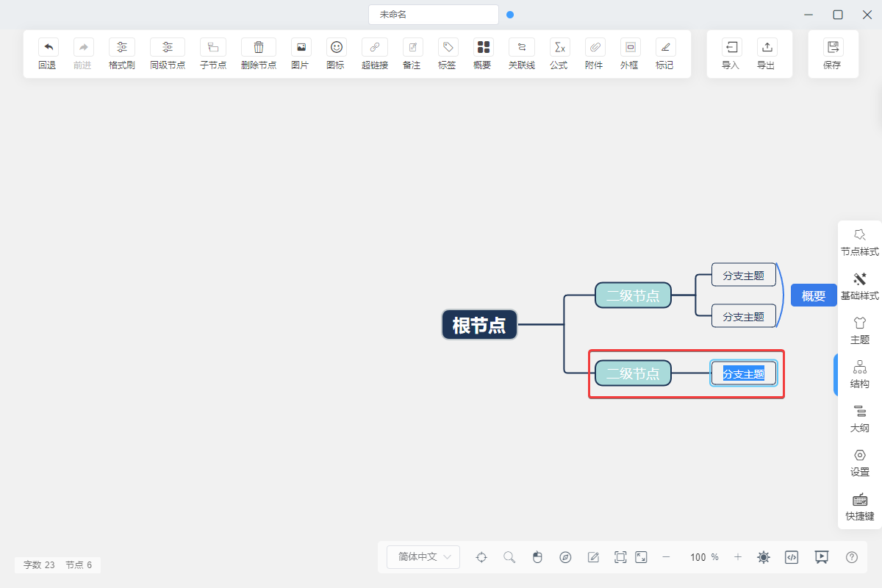Image resolution: width=882 pixels, height=588 pixels.
Task: Open the 图标 emoji picker
Action: 336,54
